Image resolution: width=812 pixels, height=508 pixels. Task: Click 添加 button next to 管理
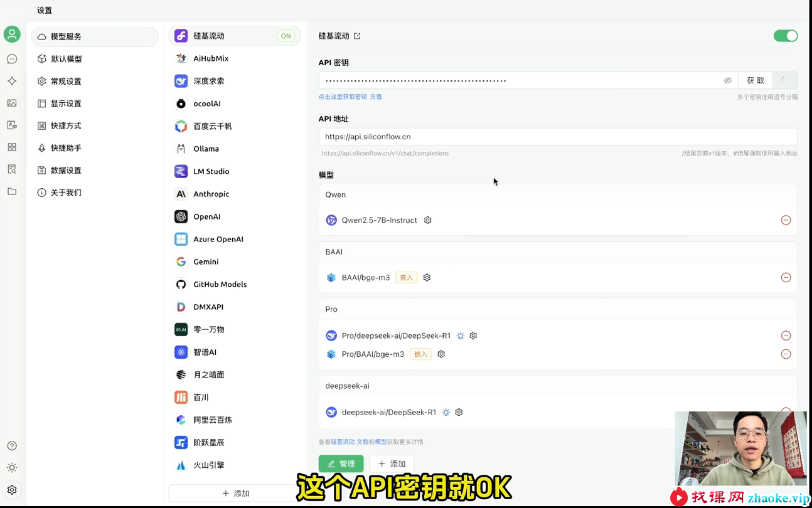(392, 463)
